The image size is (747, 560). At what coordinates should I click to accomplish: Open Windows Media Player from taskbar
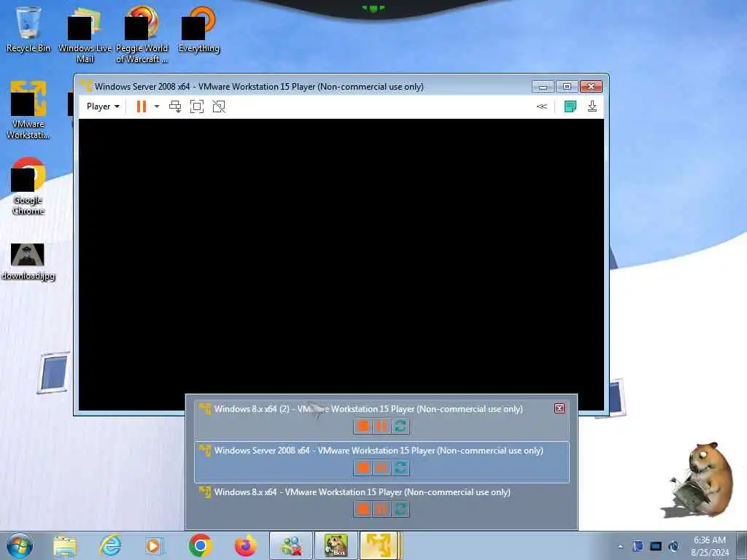(154, 545)
